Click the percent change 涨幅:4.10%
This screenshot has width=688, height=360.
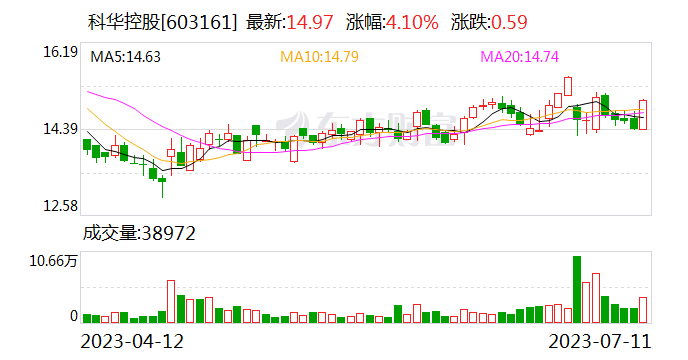[x=392, y=22]
